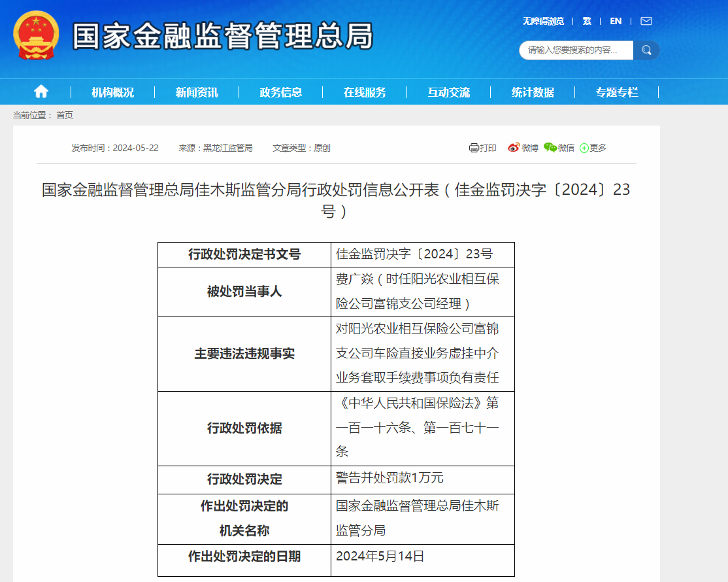Click the 微信 share label
The height and width of the screenshot is (582, 728).
566,148
